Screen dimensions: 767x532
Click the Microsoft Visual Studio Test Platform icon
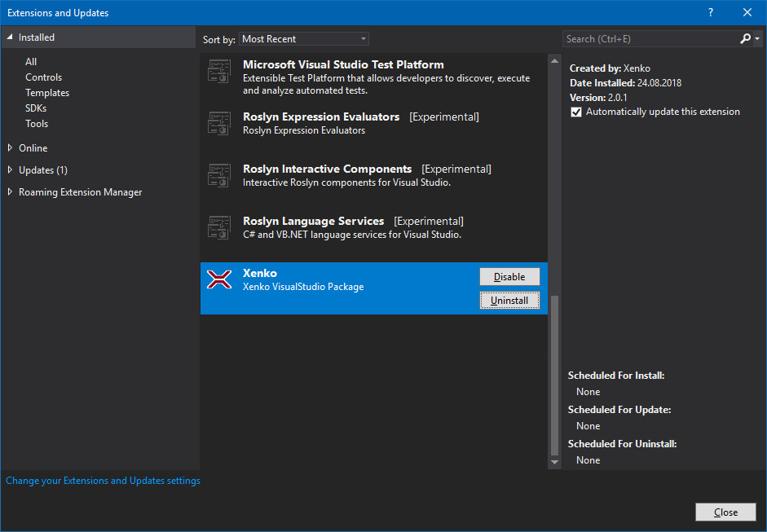(219, 72)
